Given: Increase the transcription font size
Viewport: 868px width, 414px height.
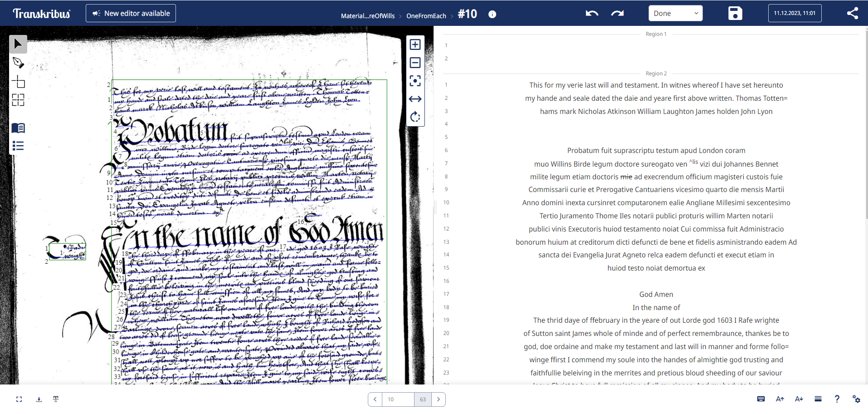Looking at the screenshot, I should [780, 399].
